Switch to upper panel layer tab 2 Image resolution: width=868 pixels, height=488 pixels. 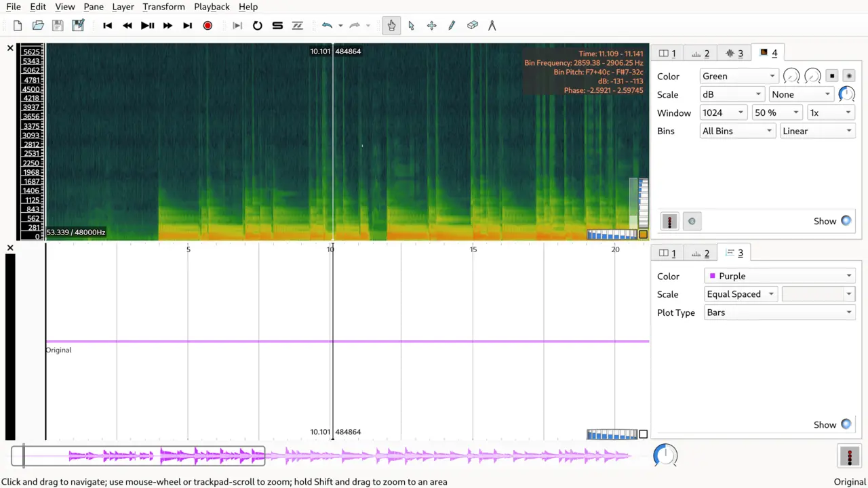(701, 53)
